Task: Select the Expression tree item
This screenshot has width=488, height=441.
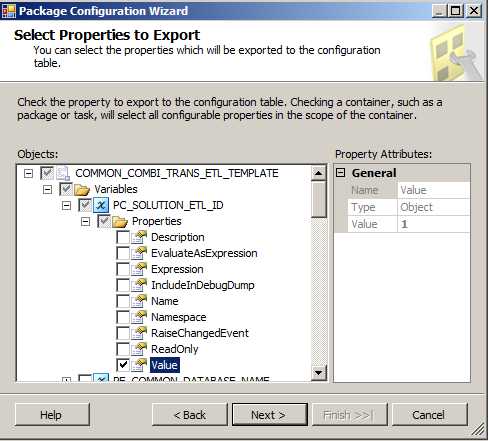Action: coord(177,269)
